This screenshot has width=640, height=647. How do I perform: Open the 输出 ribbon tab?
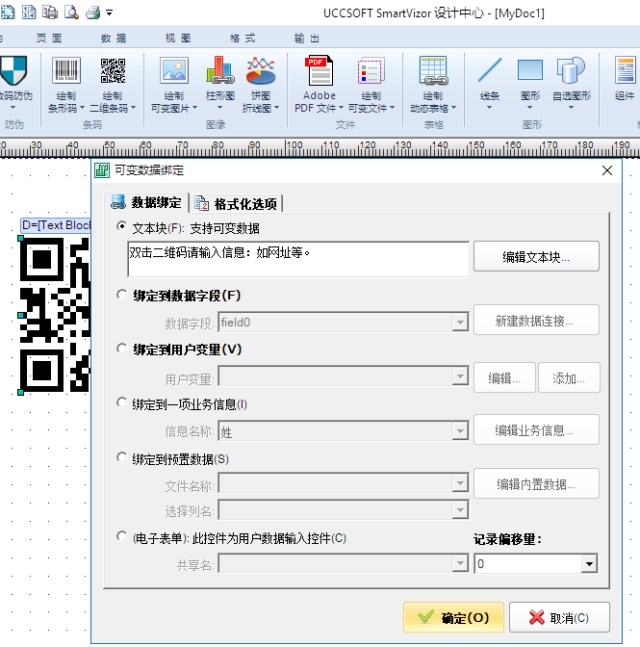point(307,38)
